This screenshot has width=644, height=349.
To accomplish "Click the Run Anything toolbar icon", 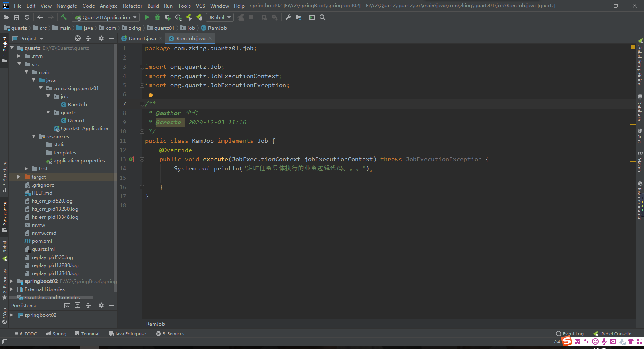I will point(312,17).
